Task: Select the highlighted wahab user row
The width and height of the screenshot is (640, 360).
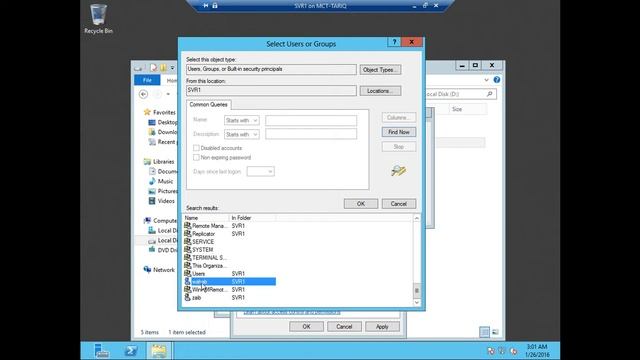Action: point(230,282)
